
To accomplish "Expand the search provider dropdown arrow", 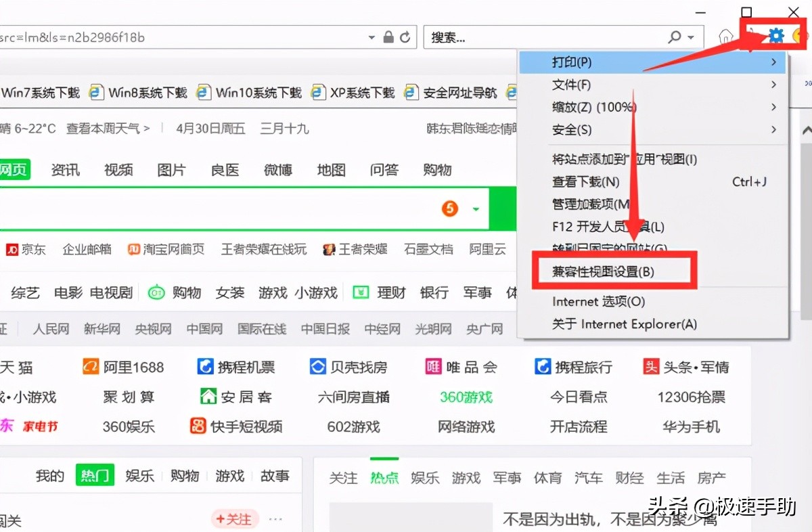I will pos(691,38).
